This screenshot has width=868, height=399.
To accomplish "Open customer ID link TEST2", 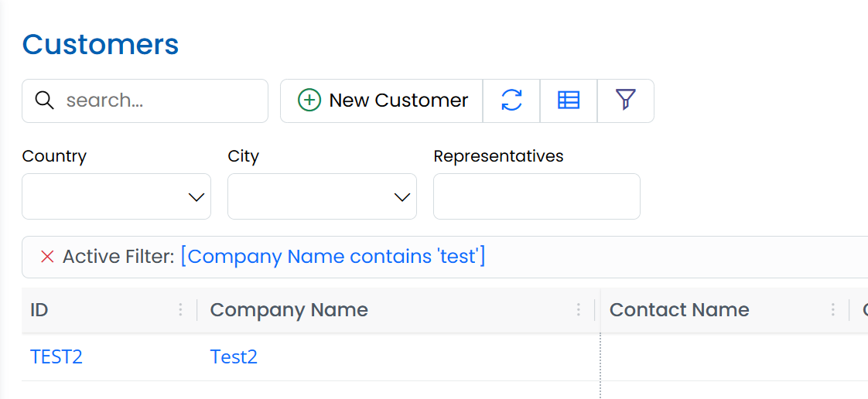I will (x=56, y=356).
